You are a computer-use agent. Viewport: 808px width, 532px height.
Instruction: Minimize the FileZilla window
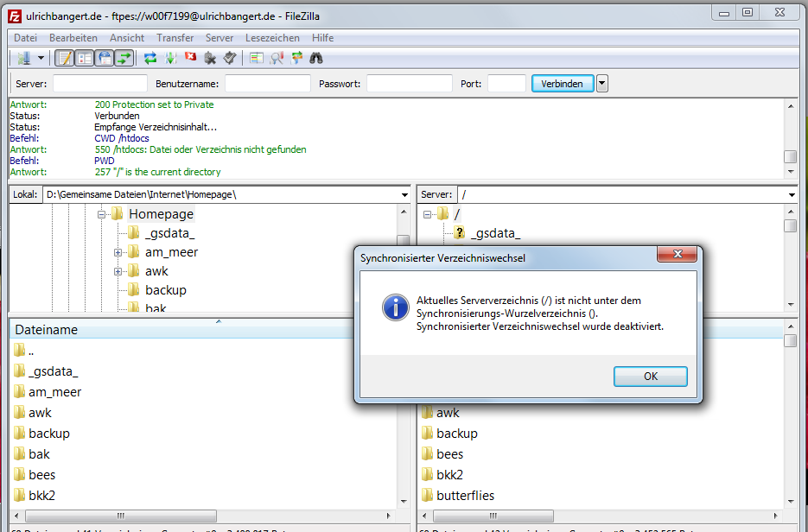pos(723,13)
